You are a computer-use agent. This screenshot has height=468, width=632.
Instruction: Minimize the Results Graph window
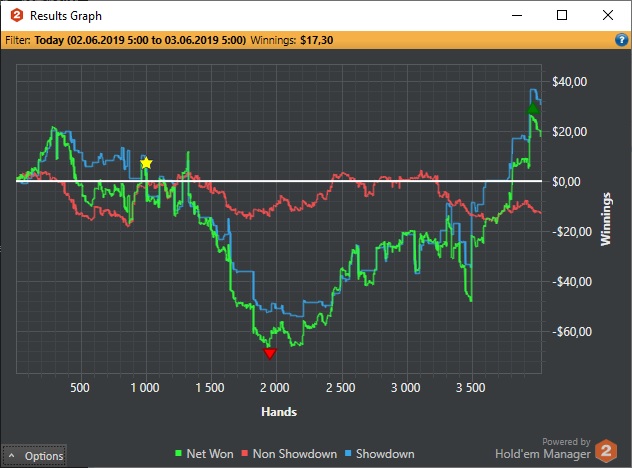[517, 15]
